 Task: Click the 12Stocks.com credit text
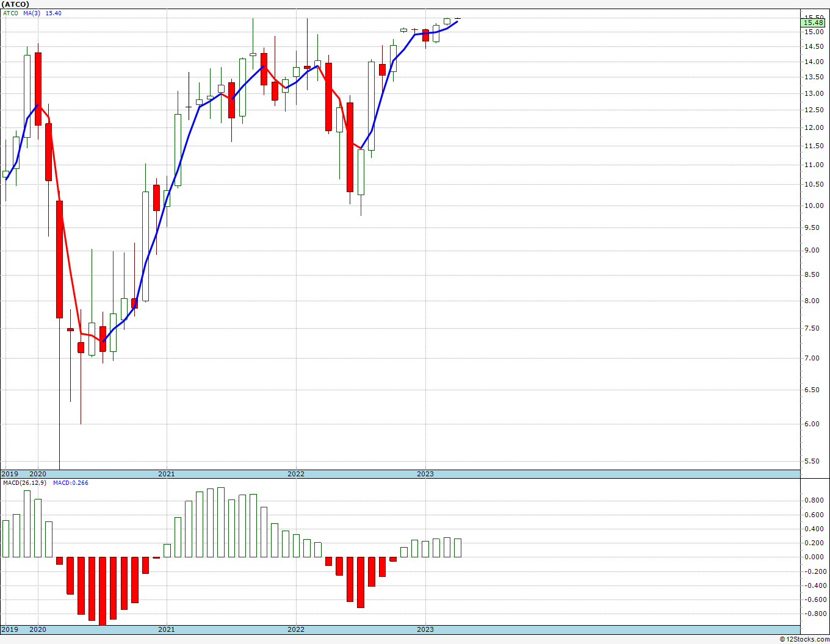pyautogui.click(x=804, y=639)
